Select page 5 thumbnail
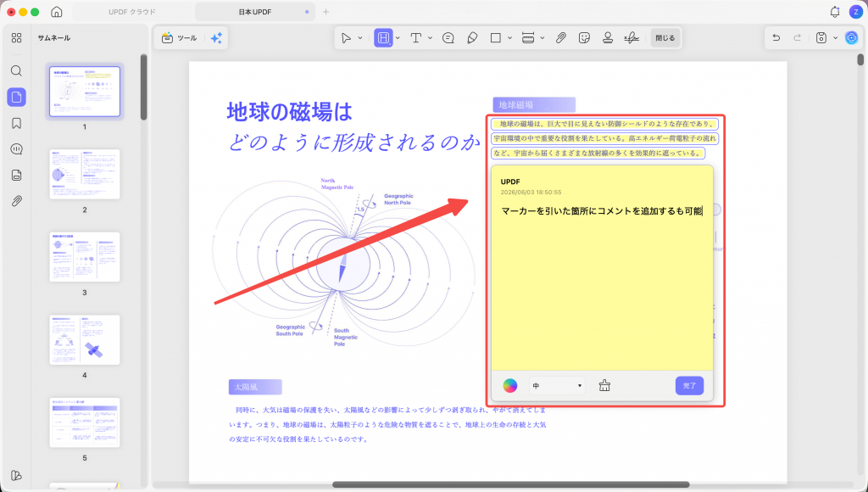The width and height of the screenshot is (868, 492). (85, 422)
